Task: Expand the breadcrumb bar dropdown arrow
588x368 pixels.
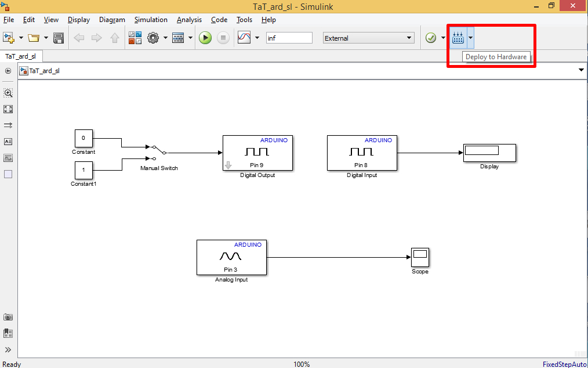Action: pos(581,70)
